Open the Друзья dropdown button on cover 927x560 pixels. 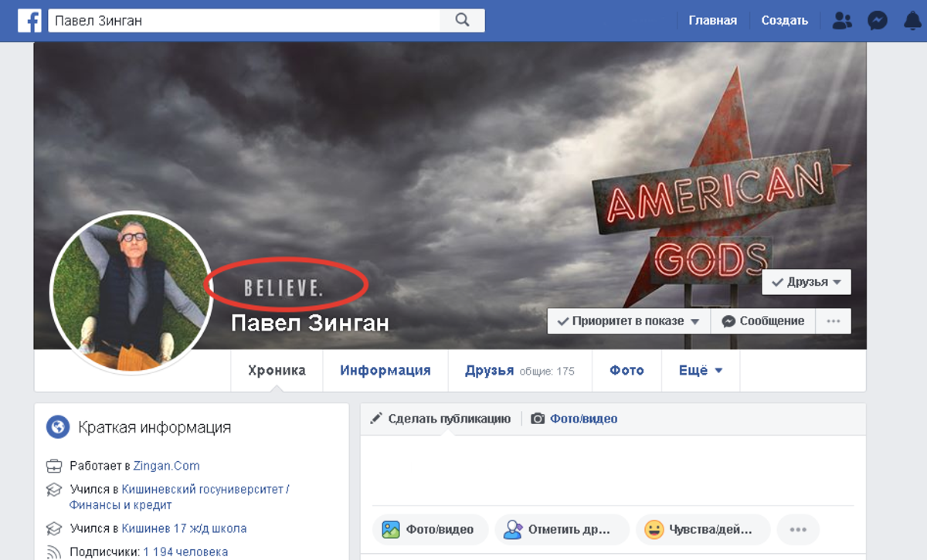806,282
